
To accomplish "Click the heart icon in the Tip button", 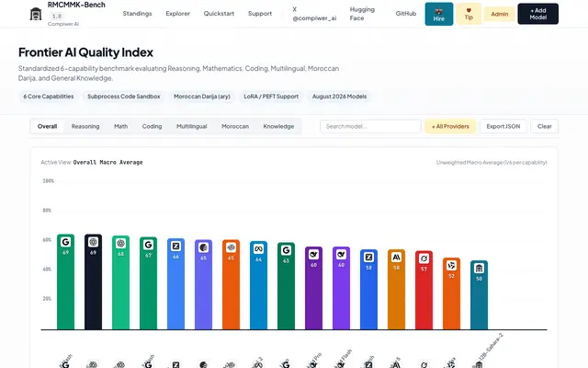I will (x=469, y=10).
